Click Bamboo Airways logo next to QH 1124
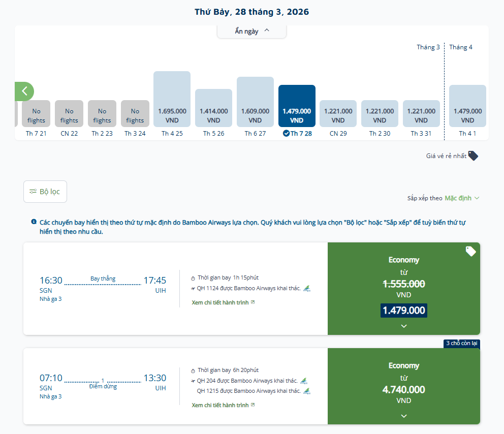504x434 pixels. point(306,289)
